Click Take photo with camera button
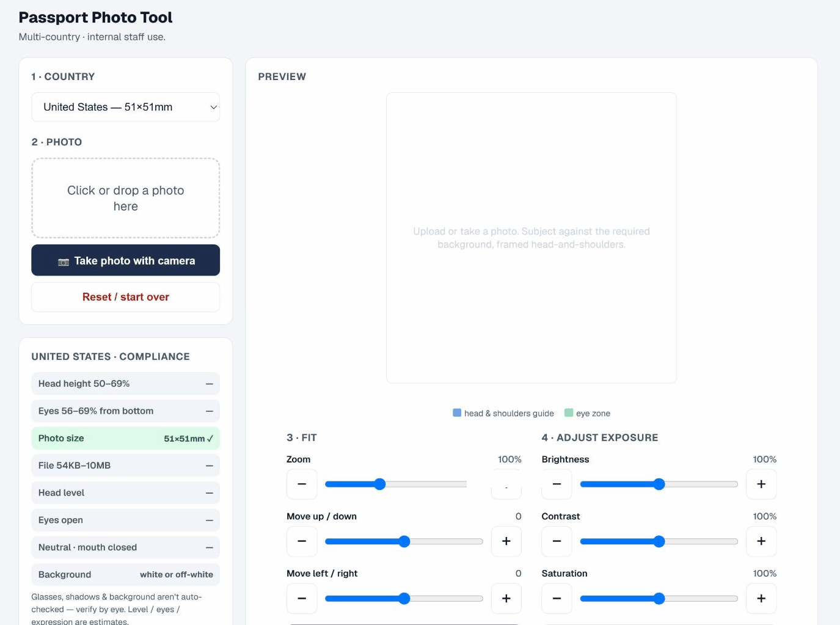 [125, 260]
